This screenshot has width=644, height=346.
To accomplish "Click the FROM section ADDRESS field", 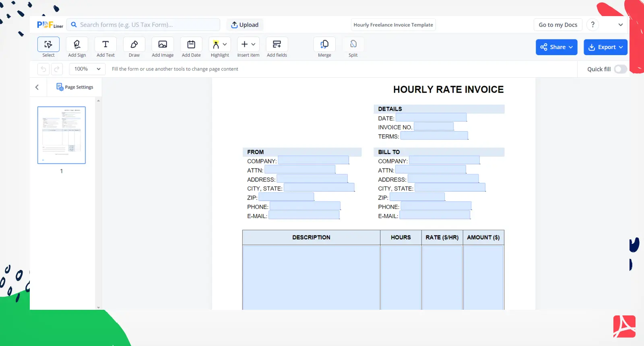I will pos(312,179).
